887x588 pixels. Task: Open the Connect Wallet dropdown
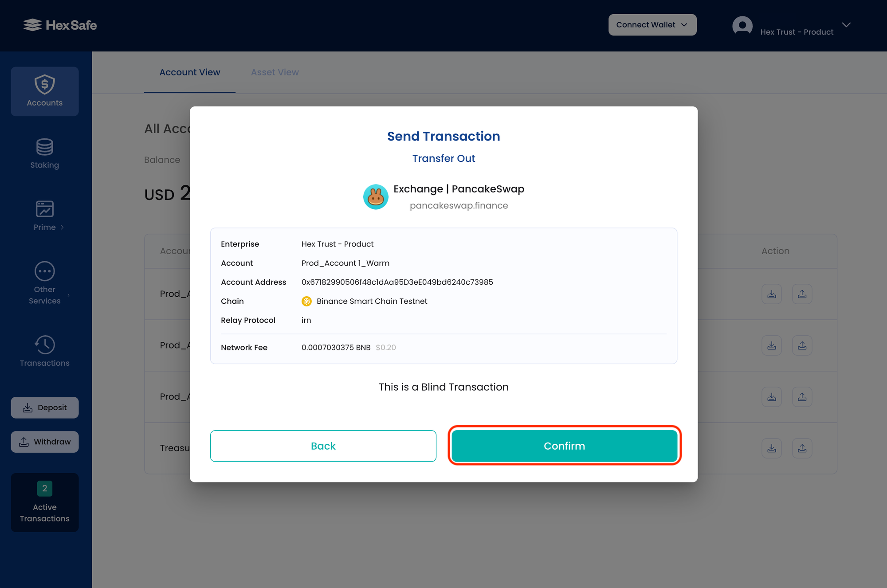tap(652, 24)
